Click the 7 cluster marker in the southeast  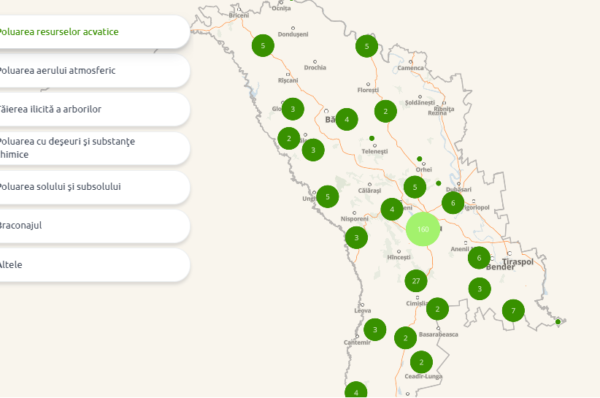click(x=513, y=311)
